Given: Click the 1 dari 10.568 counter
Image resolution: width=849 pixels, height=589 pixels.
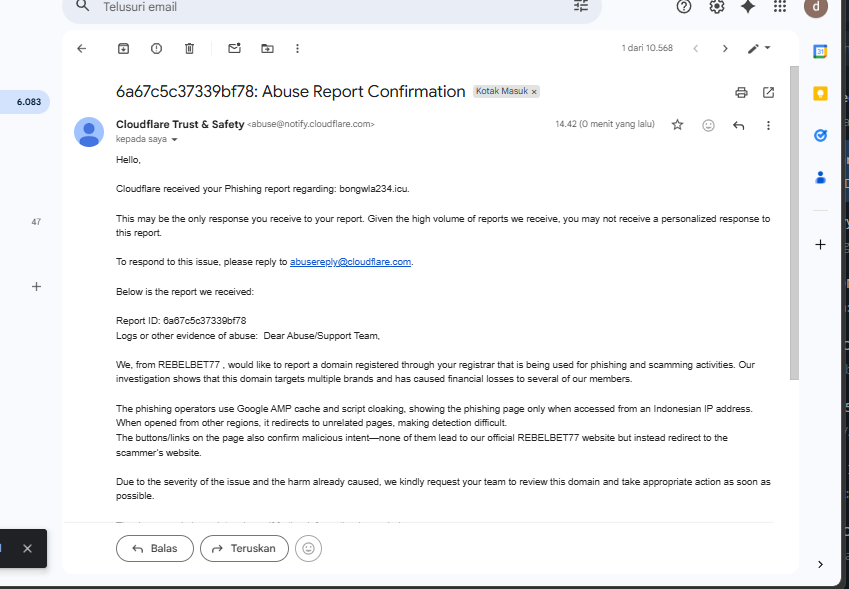Looking at the screenshot, I should 647,48.
